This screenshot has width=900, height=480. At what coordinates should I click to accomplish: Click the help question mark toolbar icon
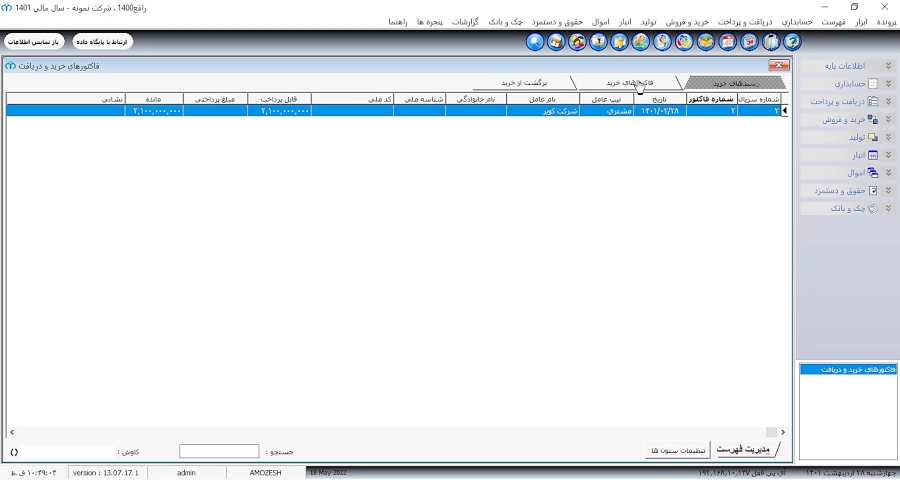[792, 42]
